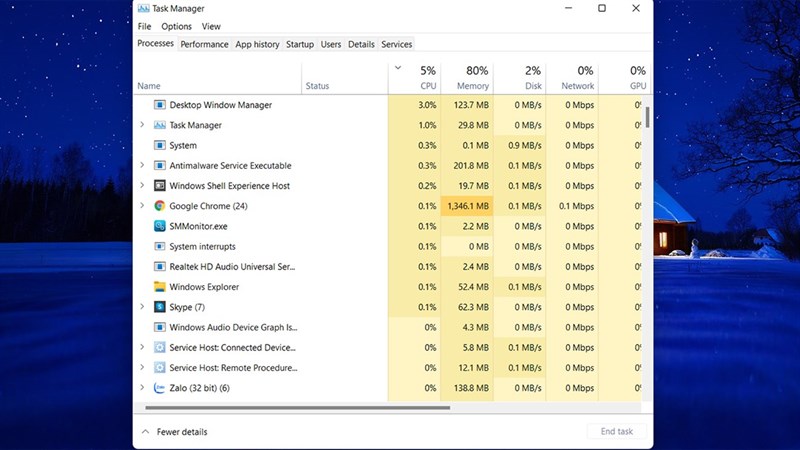Click the SMMonitor.exe process icon

160,226
